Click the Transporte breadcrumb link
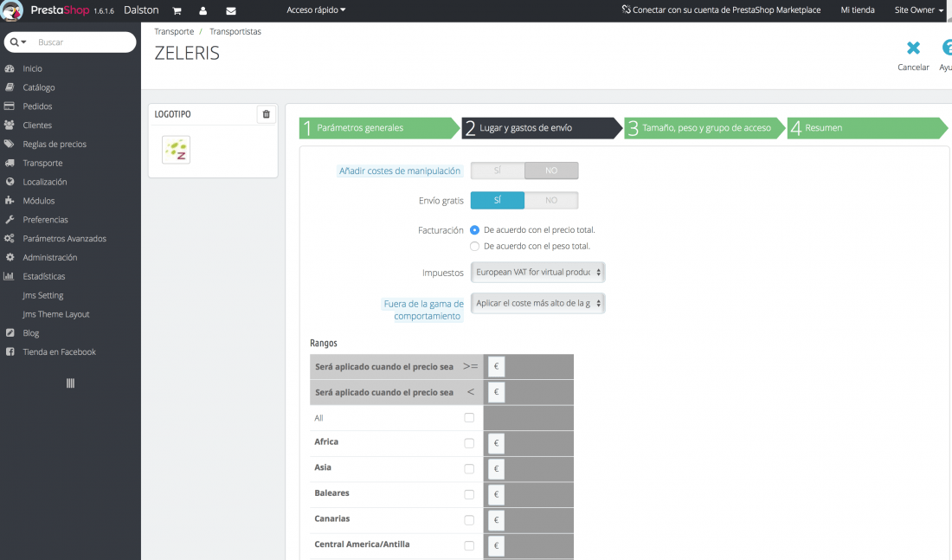 [174, 31]
